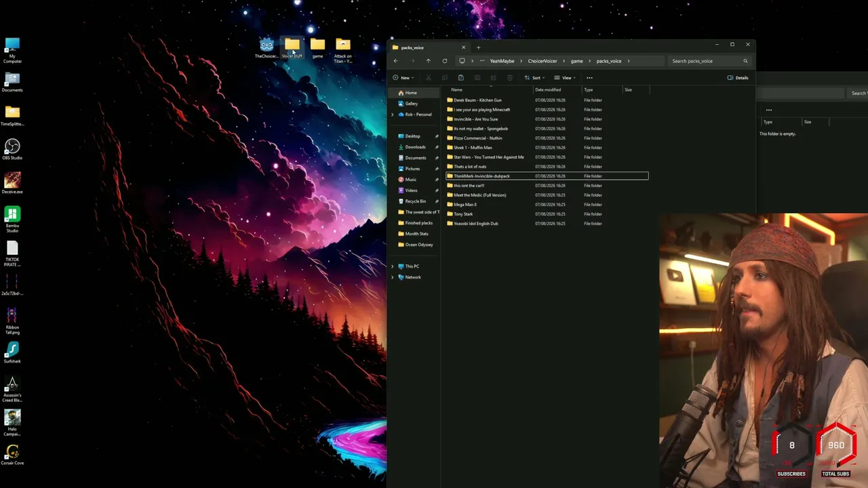This screenshot has width=868, height=488.
Task: Open the Sort dropdown menu
Action: coord(535,78)
